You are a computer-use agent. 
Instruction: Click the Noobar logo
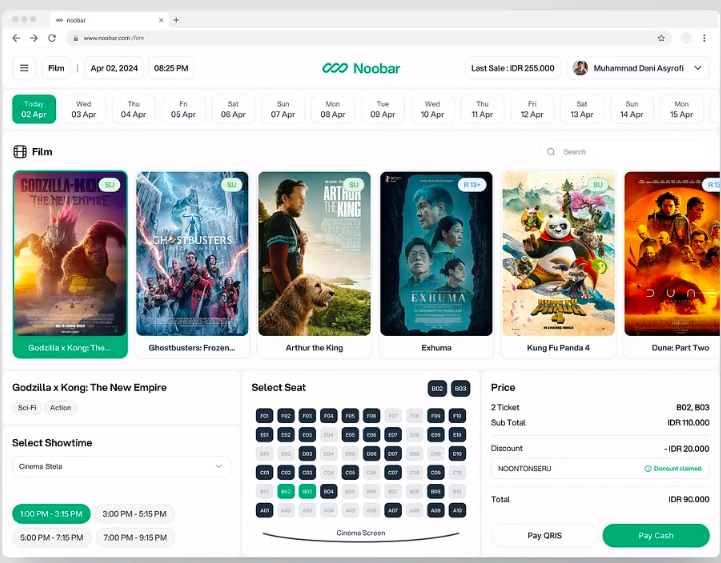pos(361,68)
